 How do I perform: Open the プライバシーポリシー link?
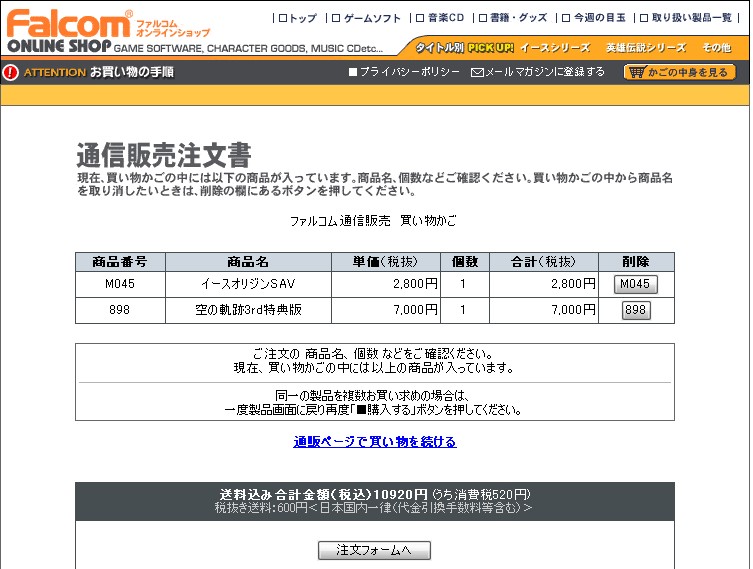tap(404, 72)
